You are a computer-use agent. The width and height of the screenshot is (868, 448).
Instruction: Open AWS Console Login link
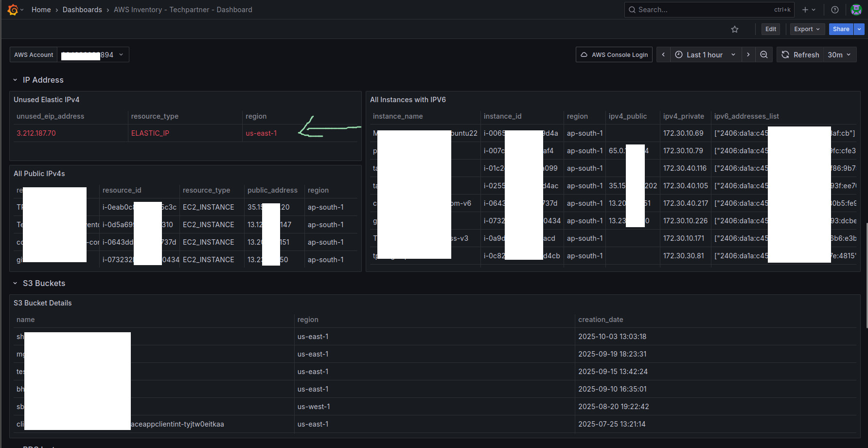614,54
